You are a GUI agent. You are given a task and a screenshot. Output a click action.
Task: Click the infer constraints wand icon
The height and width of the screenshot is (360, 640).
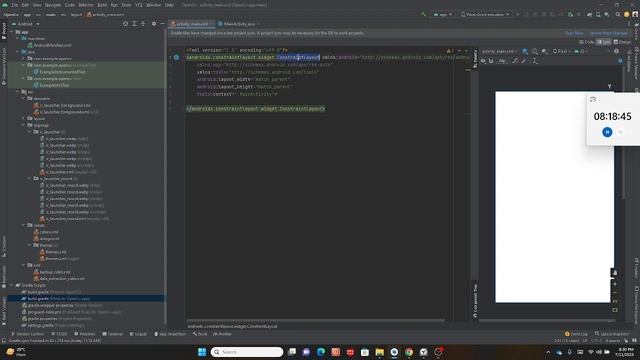(x=524, y=61)
